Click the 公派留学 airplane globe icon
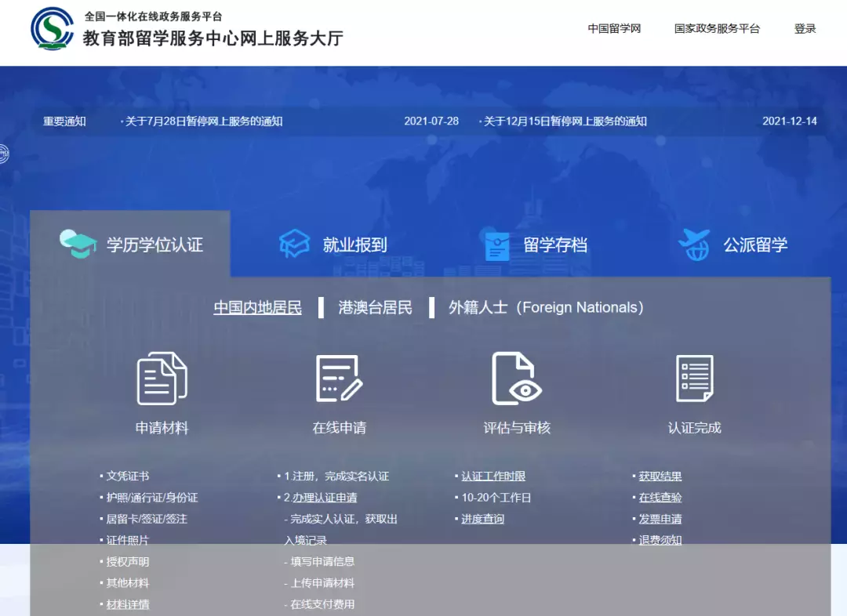 694,245
